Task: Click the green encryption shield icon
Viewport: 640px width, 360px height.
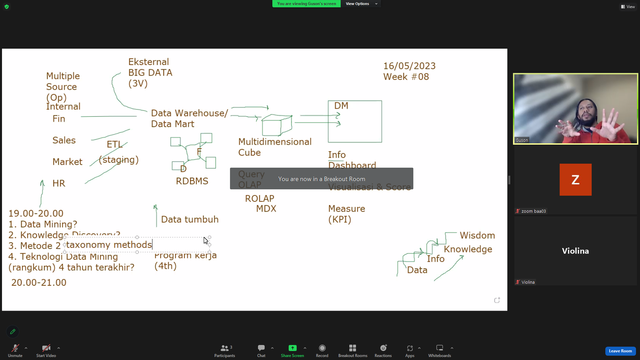Action: click(7, 7)
